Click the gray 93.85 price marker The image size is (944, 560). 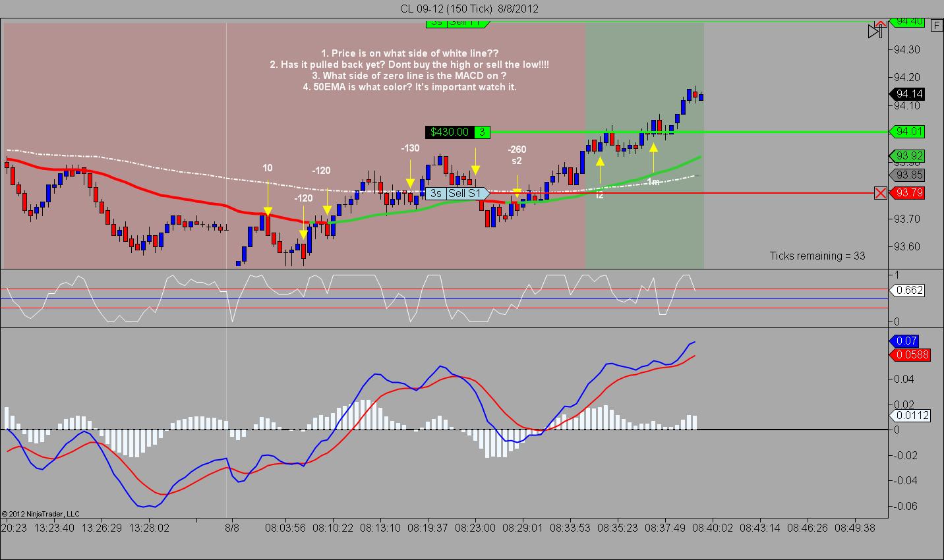pyautogui.click(x=908, y=175)
